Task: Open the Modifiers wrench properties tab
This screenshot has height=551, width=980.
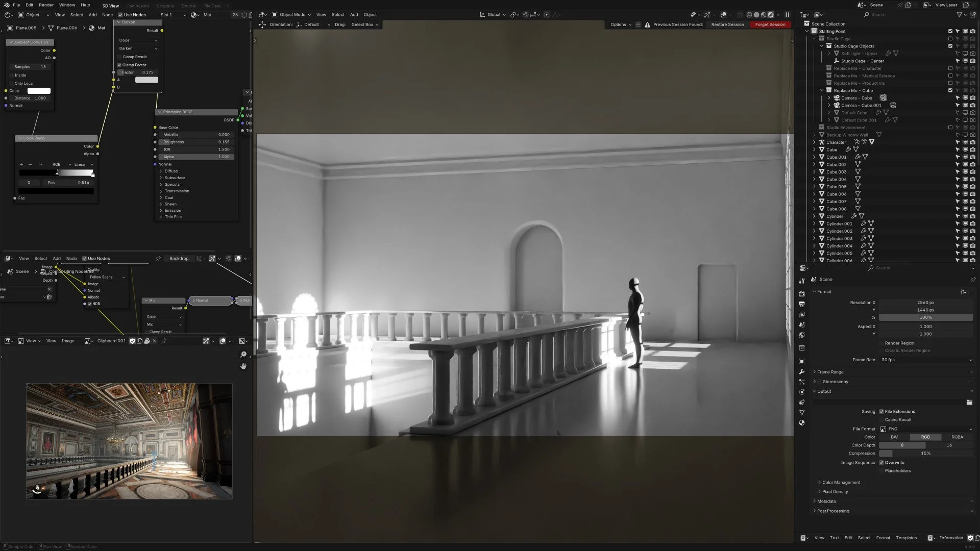Action: pos(802,372)
